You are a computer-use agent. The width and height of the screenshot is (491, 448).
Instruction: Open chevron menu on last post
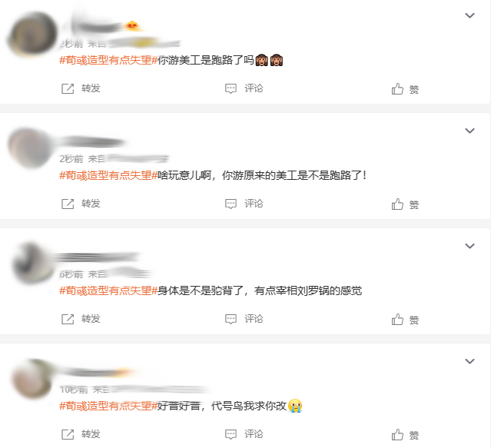click(x=469, y=361)
